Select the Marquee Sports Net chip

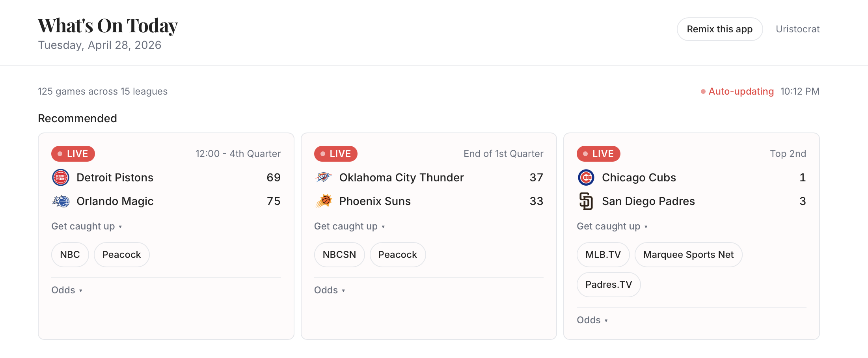[688, 255]
